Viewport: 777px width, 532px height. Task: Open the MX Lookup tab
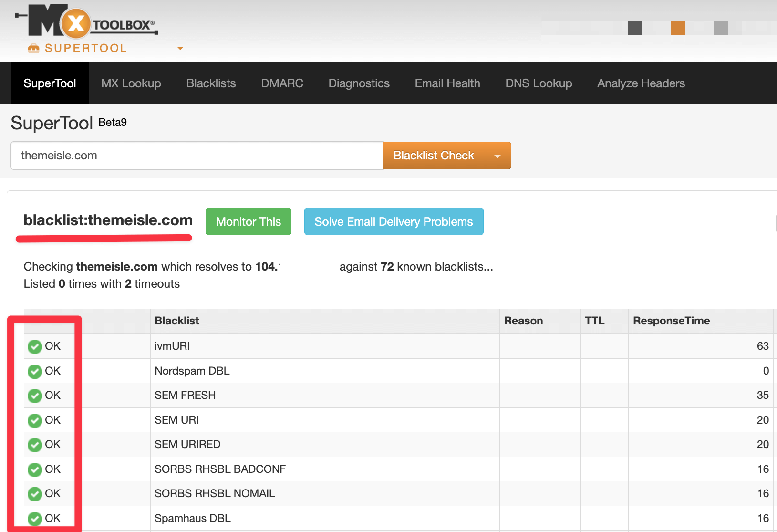click(131, 83)
